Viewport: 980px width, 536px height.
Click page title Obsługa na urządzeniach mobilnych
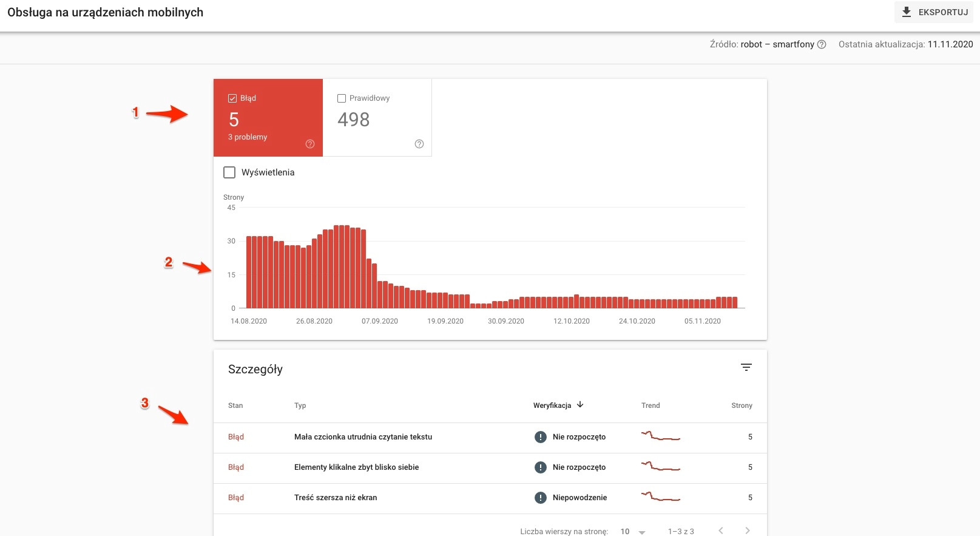tap(106, 13)
